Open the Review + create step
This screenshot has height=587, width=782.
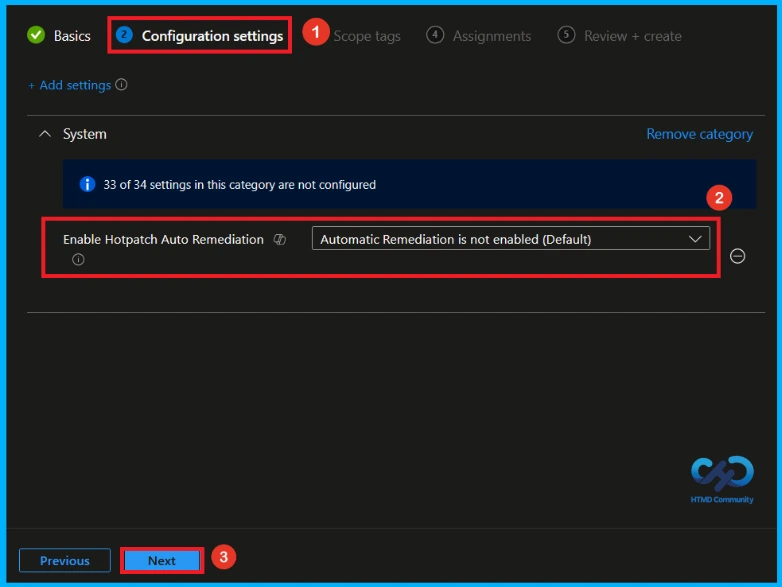619,36
